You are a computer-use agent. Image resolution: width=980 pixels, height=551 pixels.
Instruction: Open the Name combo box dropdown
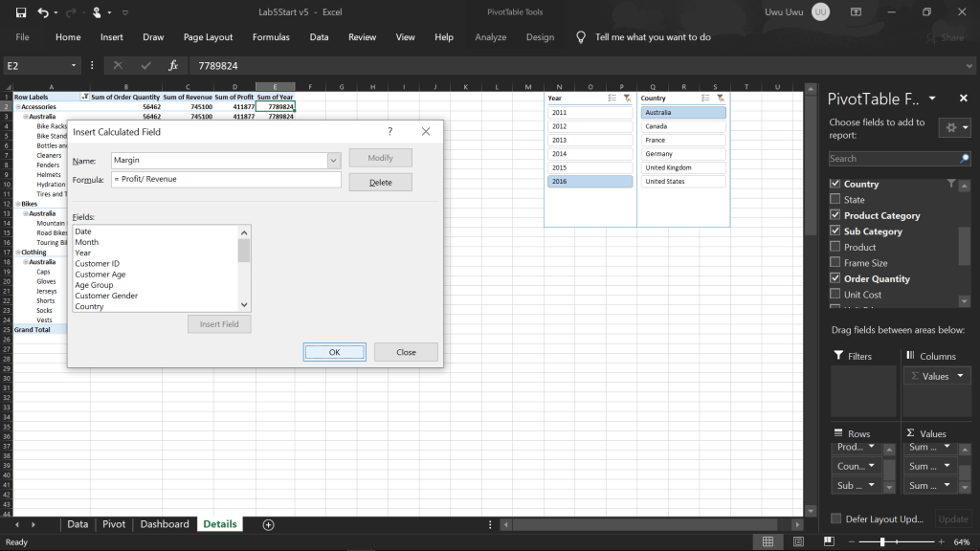(334, 161)
